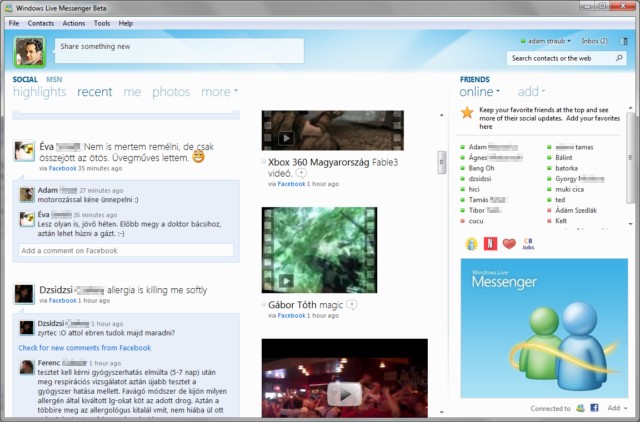Click the red status dot beside cucu
The image size is (640, 422).
point(462,221)
